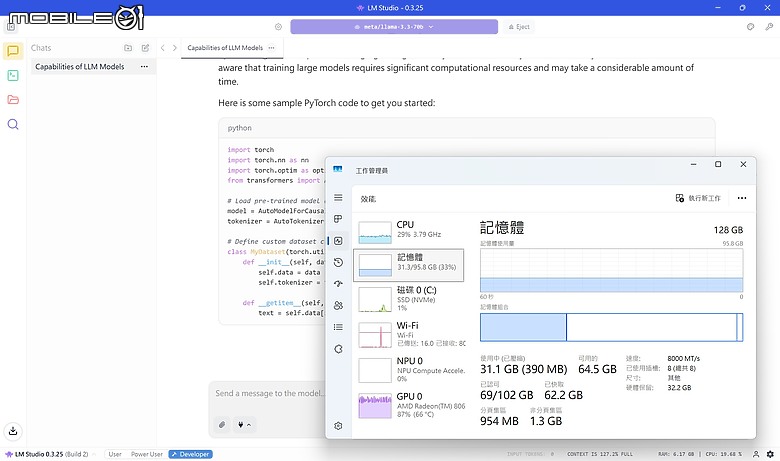
Task: Open the Discover search icon in LM Studio sidebar
Action: [13, 124]
